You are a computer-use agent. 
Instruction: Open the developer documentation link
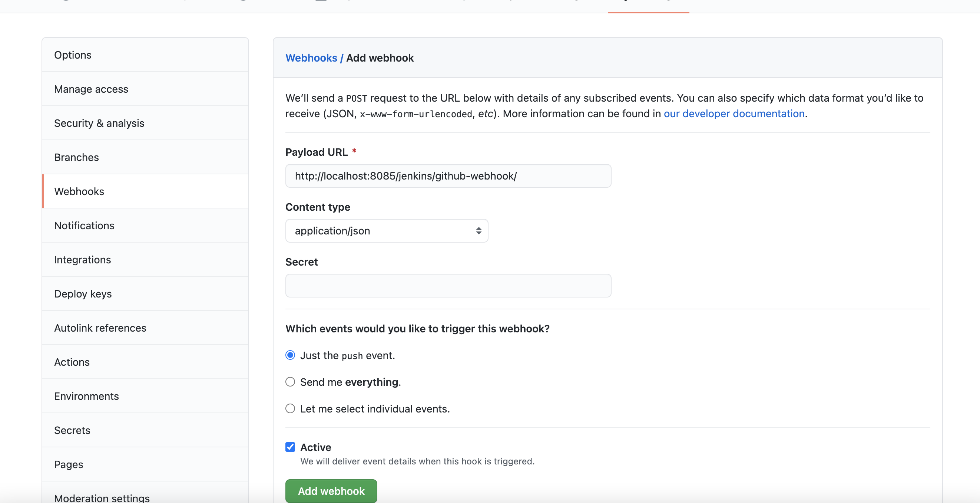734,114
